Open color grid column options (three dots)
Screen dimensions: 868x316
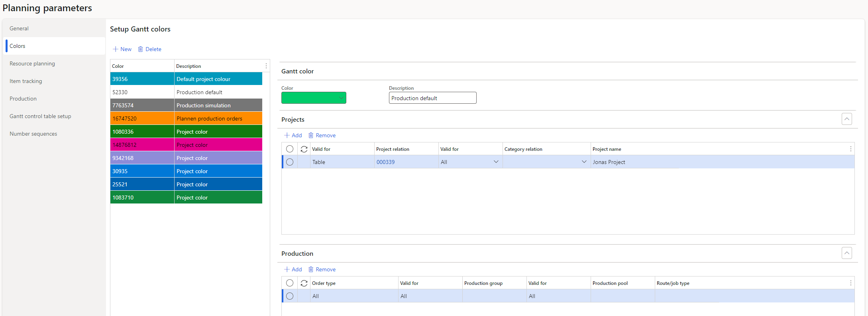[x=266, y=66]
